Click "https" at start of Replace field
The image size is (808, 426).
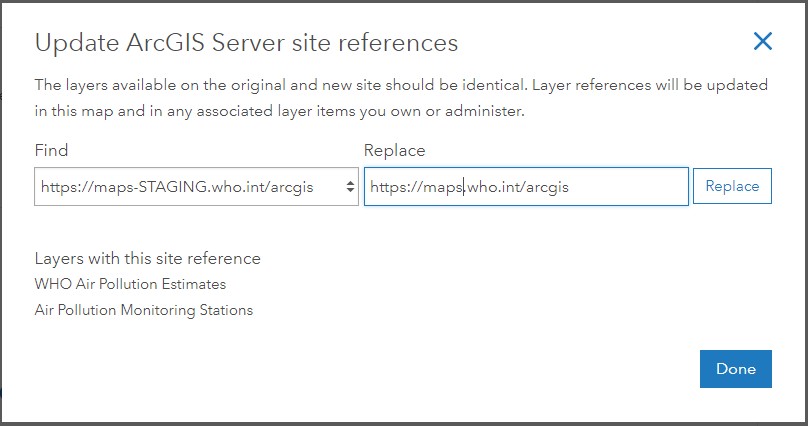387,186
